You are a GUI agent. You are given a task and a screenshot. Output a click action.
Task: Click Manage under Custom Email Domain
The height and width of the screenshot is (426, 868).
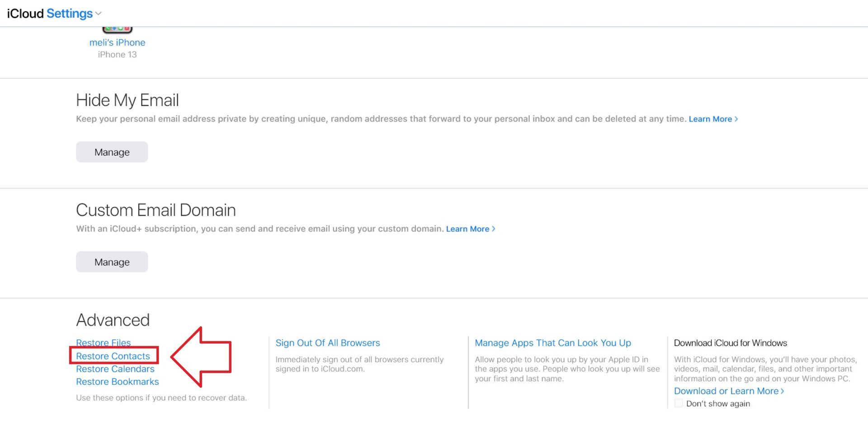tap(112, 261)
